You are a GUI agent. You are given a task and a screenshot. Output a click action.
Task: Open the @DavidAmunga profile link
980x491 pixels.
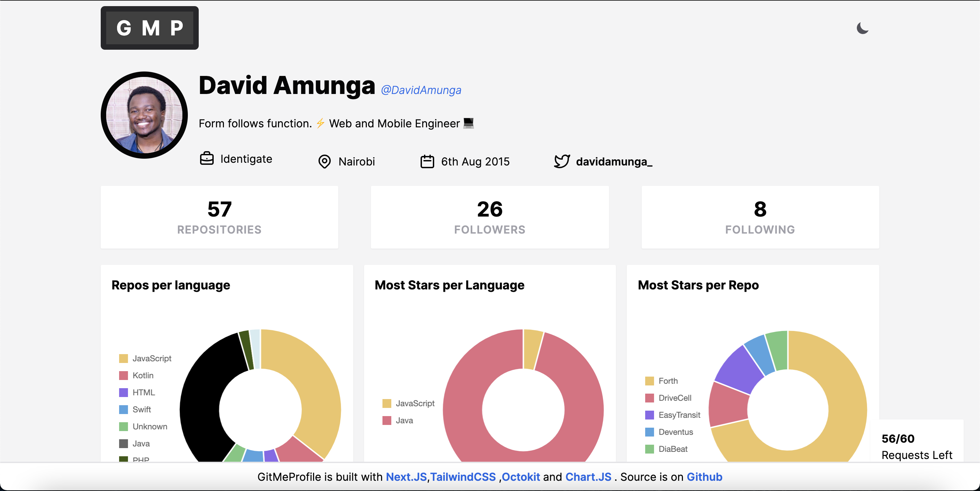click(421, 90)
